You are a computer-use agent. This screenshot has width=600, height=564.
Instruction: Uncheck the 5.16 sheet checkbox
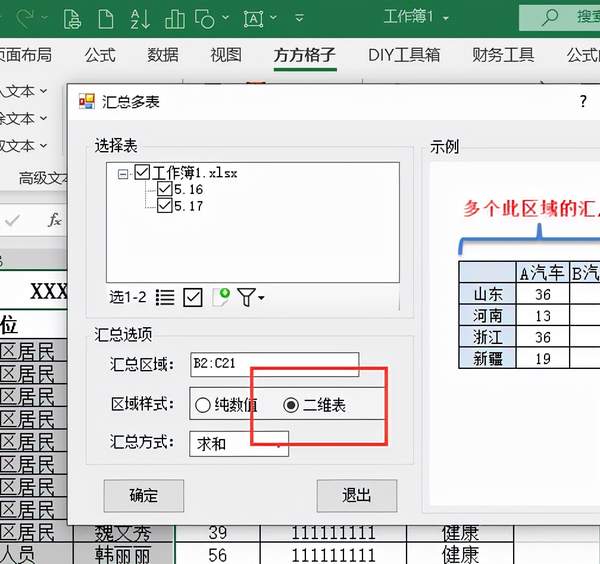[x=165, y=189]
